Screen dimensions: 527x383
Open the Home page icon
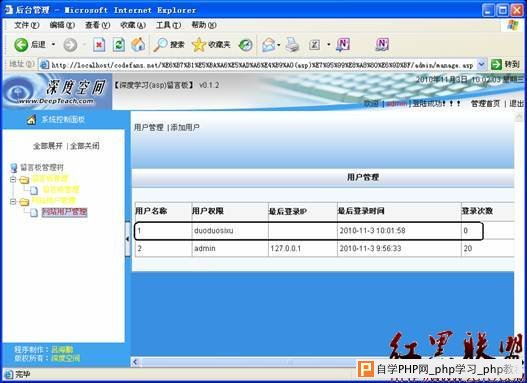coord(138,45)
